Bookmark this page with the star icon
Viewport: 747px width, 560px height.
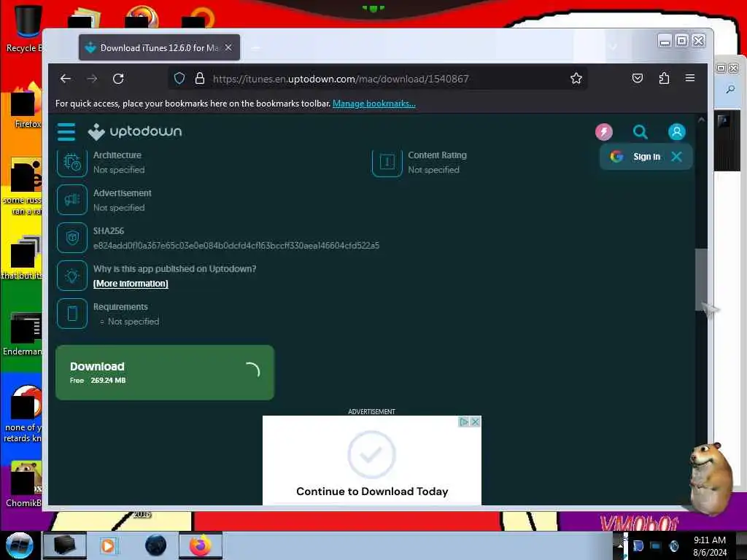pyautogui.click(x=576, y=79)
